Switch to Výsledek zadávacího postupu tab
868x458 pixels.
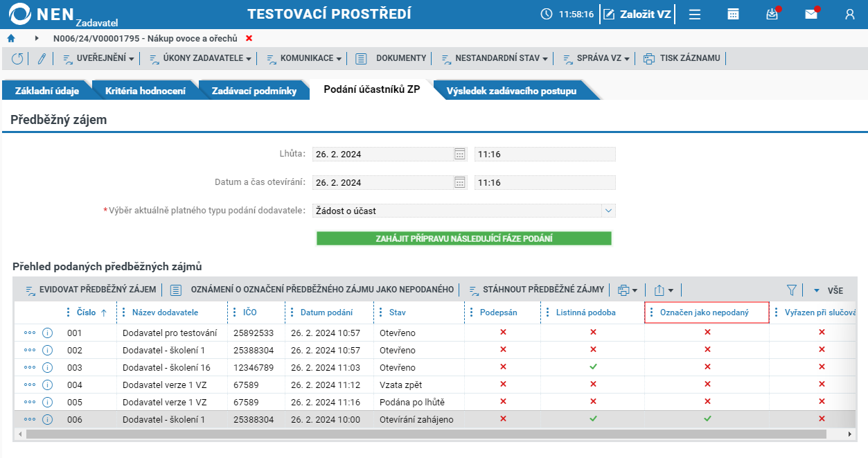click(x=511, y=91)
